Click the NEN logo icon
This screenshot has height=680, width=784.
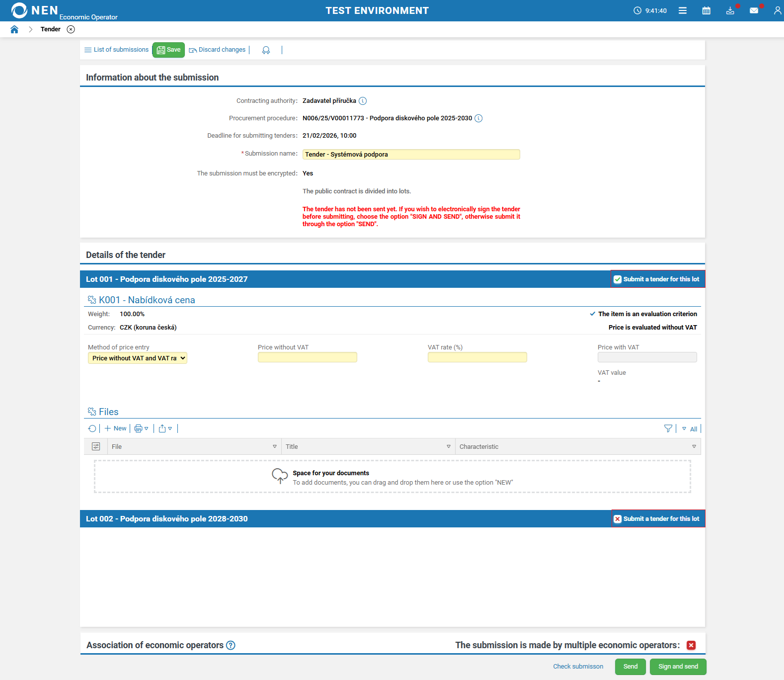click(x=19, y=10)
